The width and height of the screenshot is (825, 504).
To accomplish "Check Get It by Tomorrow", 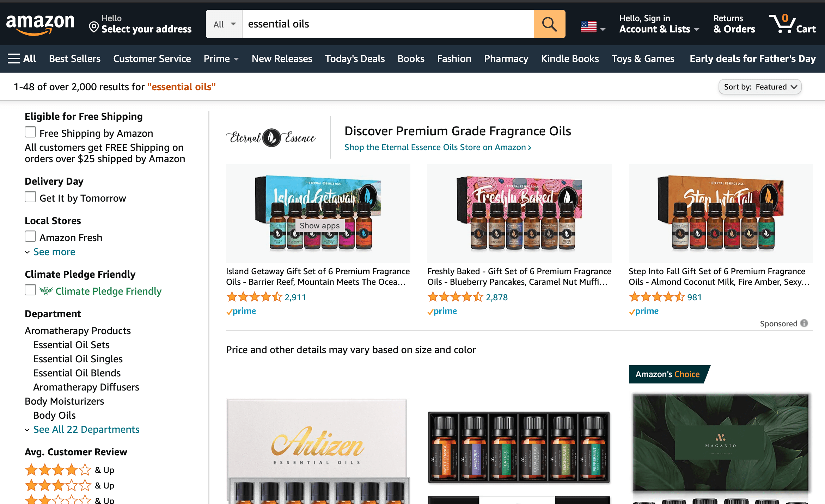I will click(x=30, y=197).
